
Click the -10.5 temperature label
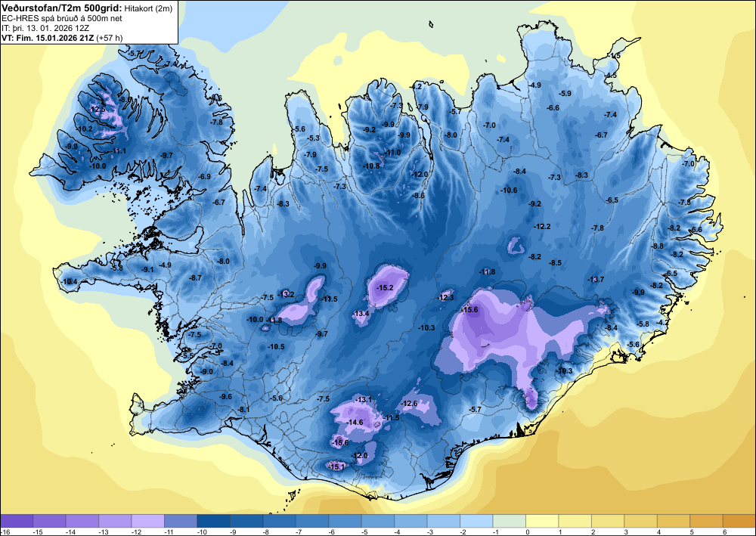point(276,346)
